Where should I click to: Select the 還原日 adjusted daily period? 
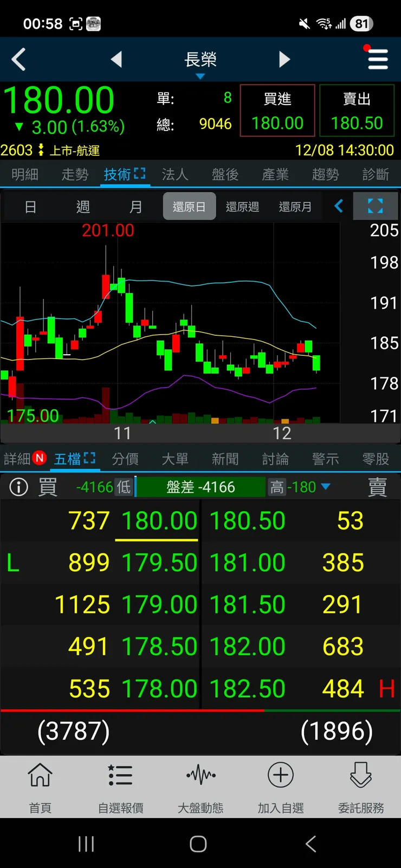tap(189, 206)
